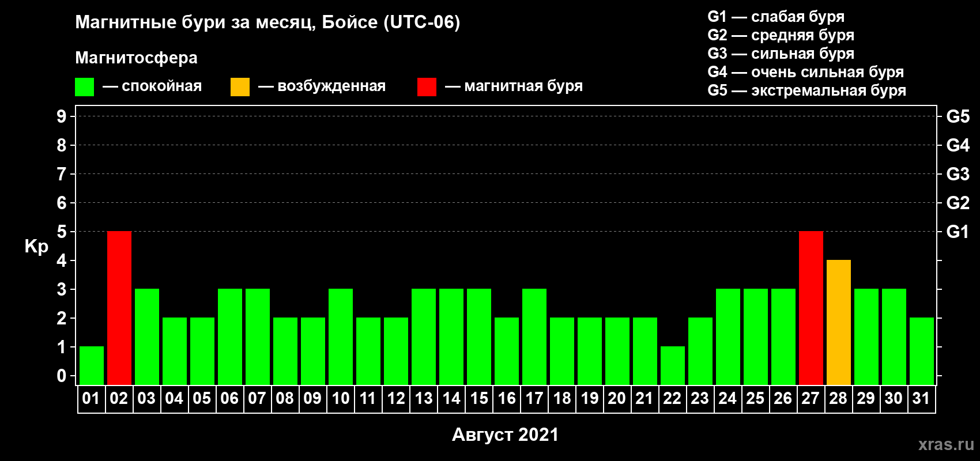Click the 'G2' right axis label
980x461 pixels.
(x=958, y=203)
